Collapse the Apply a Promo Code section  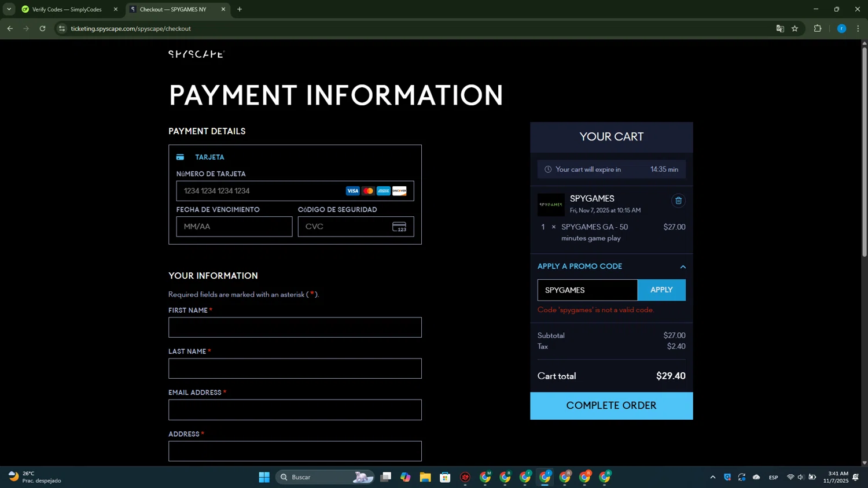point(683,267)
